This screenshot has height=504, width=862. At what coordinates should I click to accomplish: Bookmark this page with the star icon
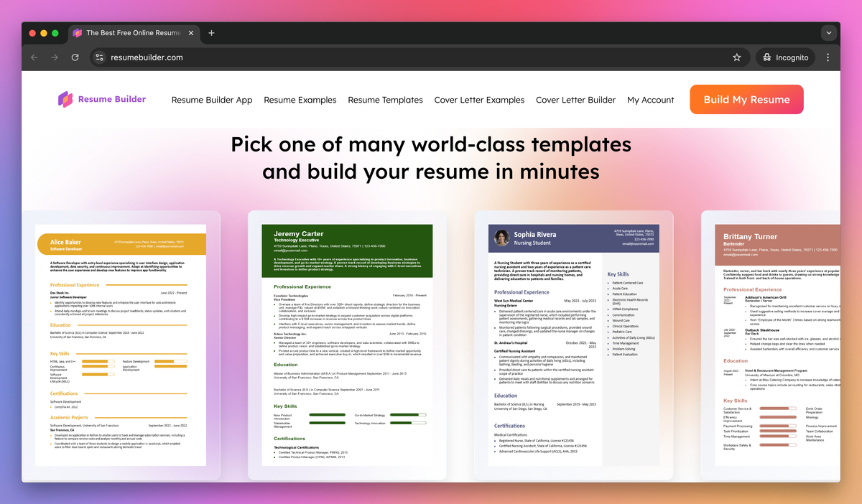(736, 57)
